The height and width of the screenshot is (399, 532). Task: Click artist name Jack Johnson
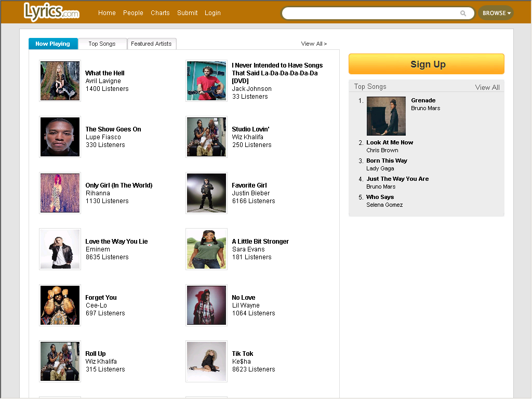[252, 88]
